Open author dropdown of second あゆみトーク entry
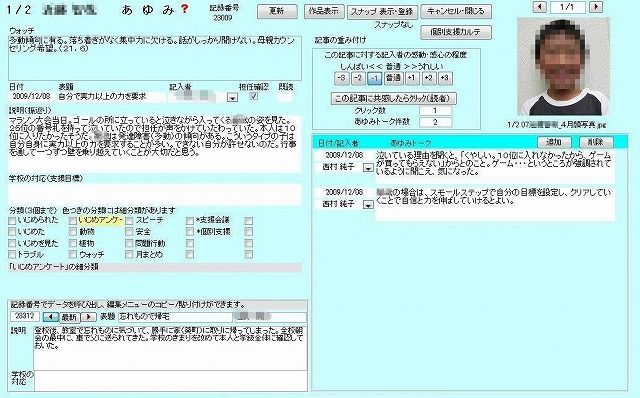 click(368, 205)
